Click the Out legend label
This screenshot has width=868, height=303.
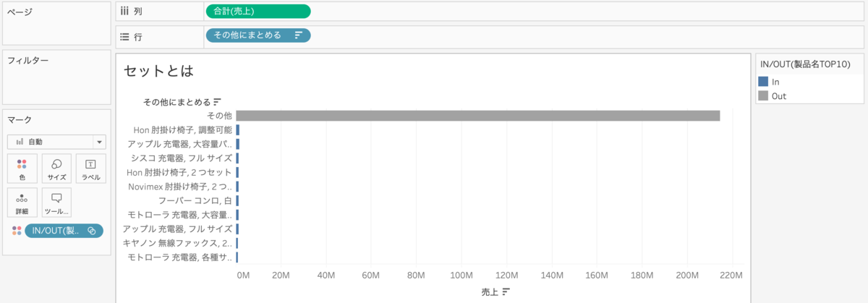(779, 95)
